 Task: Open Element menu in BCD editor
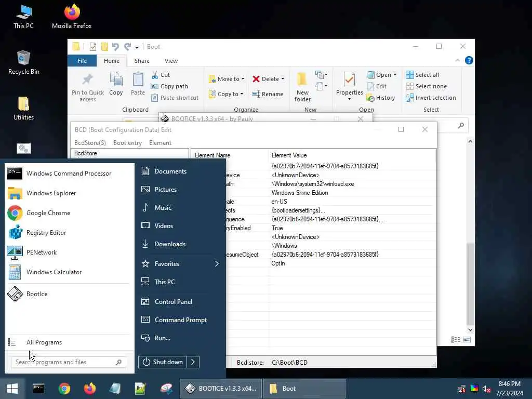point(160,143)
